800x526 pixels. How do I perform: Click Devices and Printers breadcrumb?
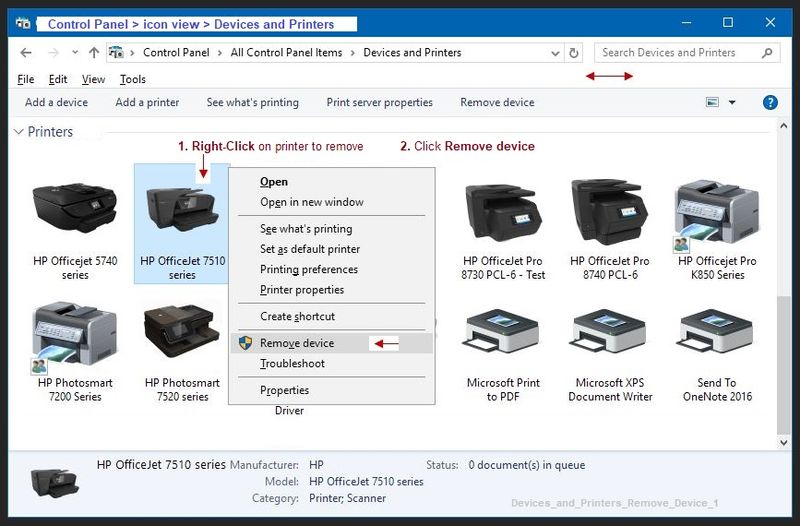click(412, 53)
